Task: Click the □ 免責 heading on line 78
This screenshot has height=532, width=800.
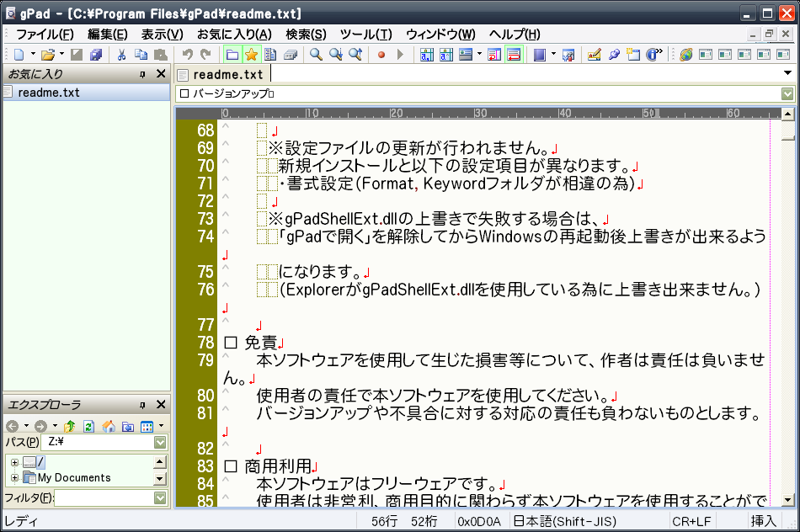Action: [x=251, y=343]
